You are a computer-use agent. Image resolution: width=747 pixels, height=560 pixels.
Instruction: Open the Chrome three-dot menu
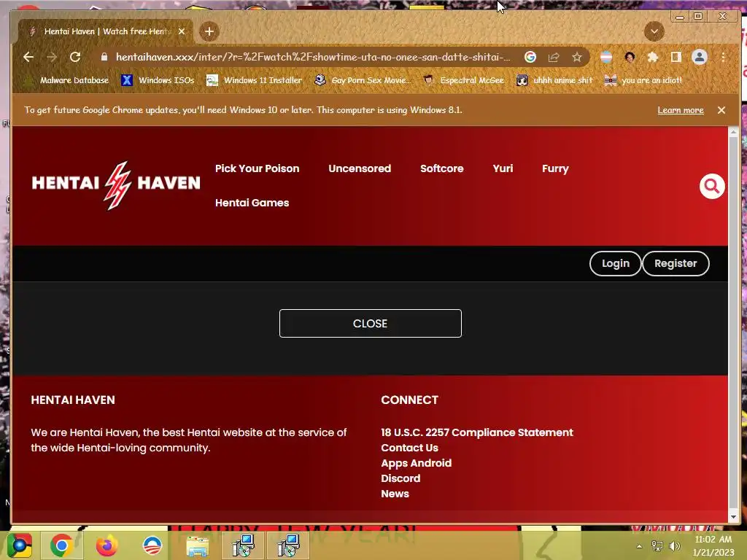click(x=723, y=57)
